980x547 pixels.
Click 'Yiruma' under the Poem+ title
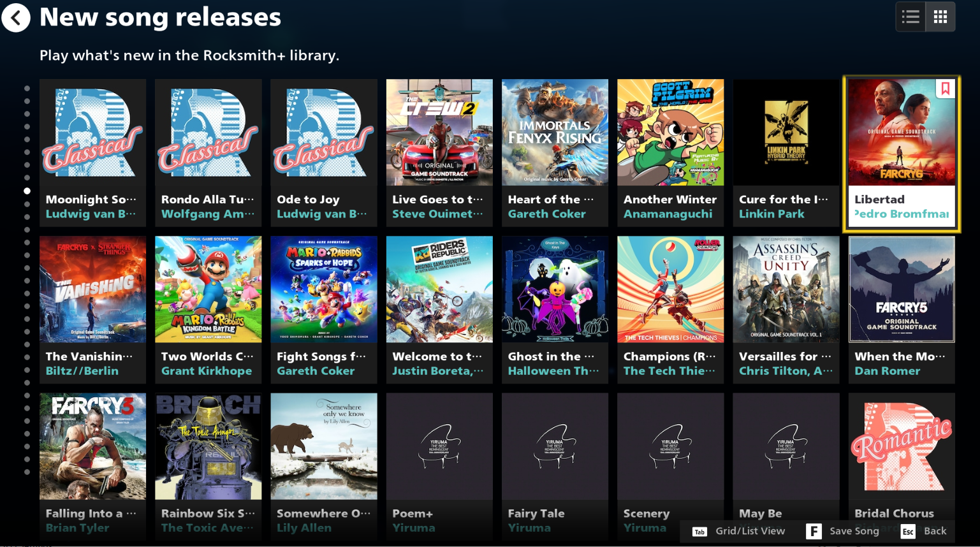coord(414,528)
